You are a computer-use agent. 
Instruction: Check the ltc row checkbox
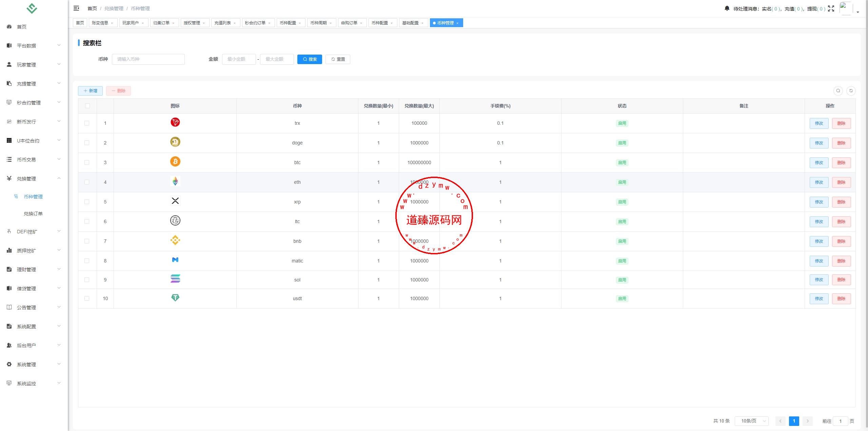(87, 221)
